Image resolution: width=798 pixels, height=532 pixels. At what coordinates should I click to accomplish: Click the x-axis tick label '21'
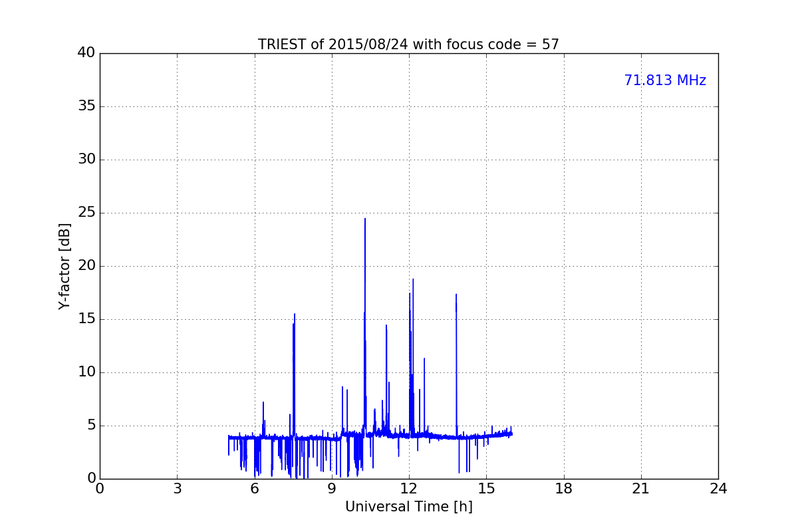click(x=641, y=488)
